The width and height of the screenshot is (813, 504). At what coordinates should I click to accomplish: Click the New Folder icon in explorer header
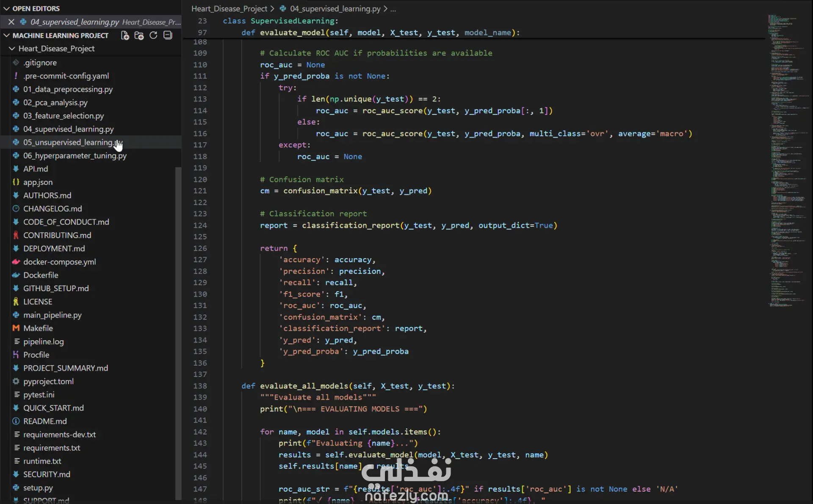pos(139,36)
